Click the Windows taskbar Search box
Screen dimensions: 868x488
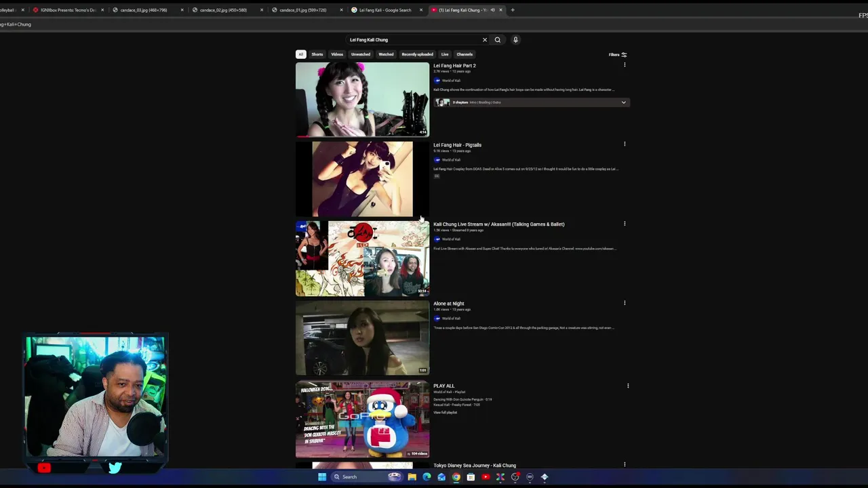tap(366, 476)
